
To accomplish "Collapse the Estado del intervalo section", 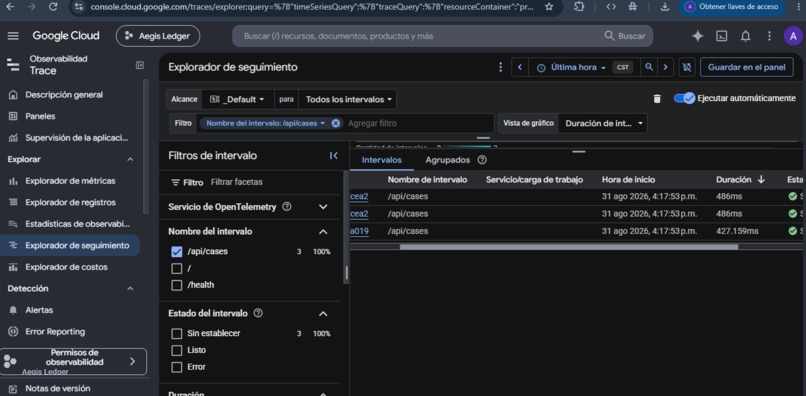I will 323,314.
